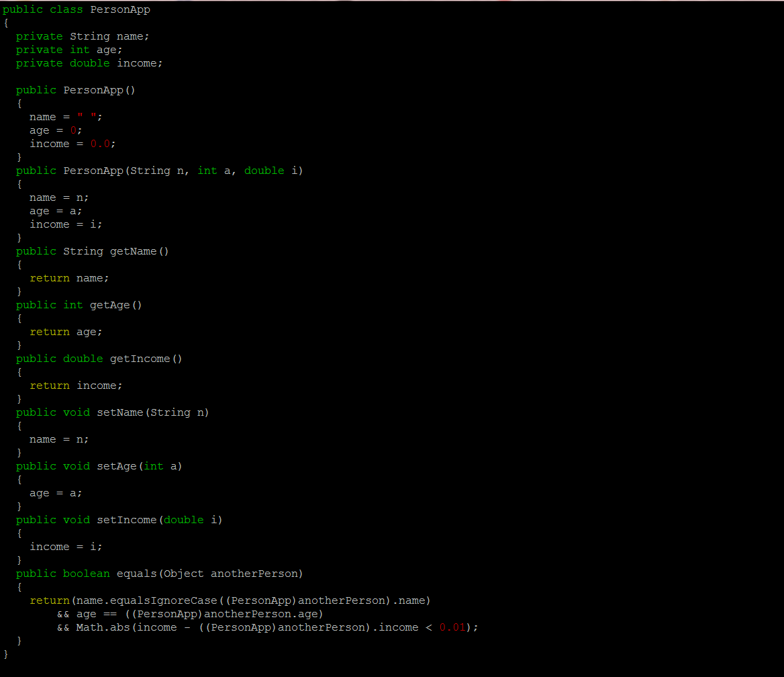Click the '&& age == ((PersonApp)anotherPerson.age)' line

[x=190, y=614]
